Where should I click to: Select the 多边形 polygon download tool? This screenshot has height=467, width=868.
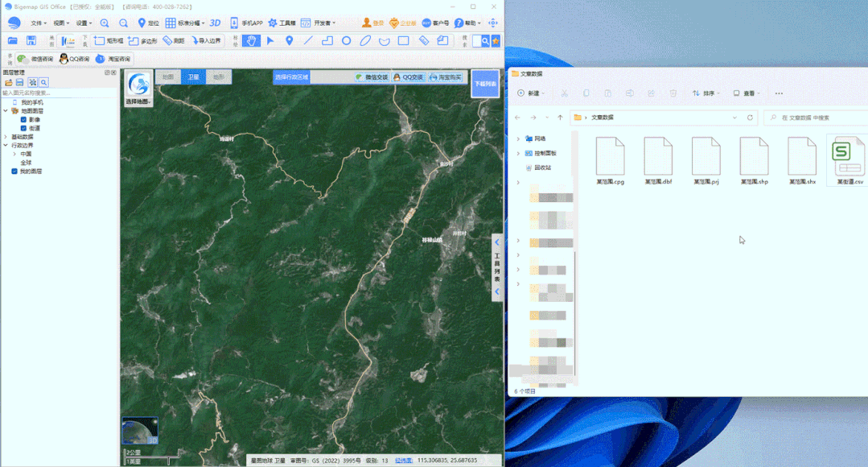click(143, 41)
